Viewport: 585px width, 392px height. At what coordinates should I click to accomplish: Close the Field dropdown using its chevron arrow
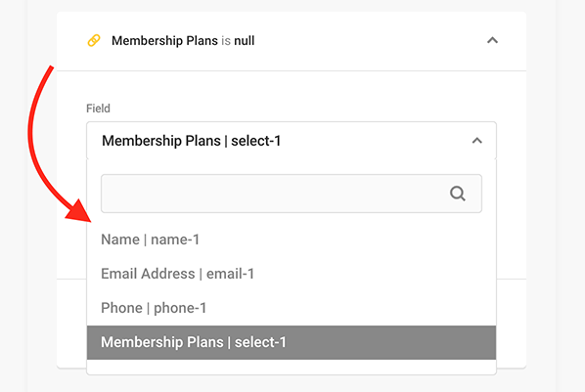[476, 141]
